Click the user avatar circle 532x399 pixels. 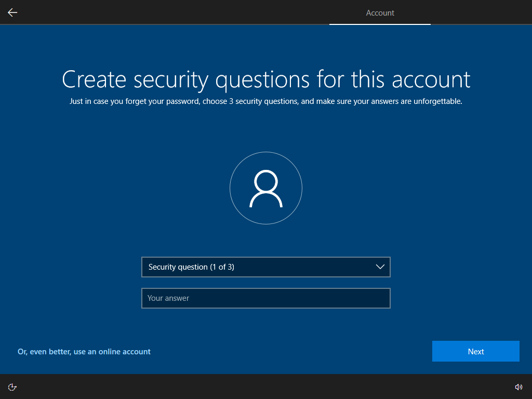(266, 188)
